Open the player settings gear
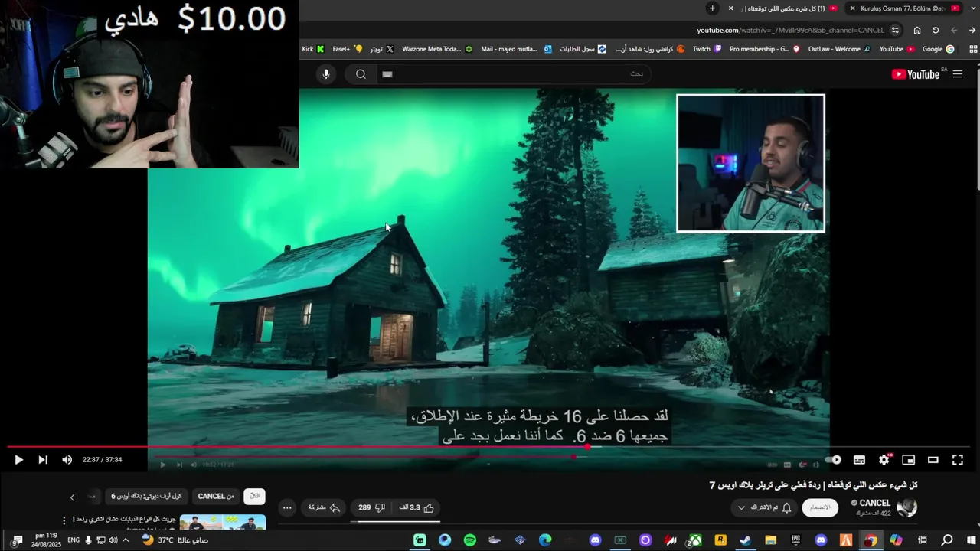The width and height of the screenshot is (980, 551). [x=884, y=460]
